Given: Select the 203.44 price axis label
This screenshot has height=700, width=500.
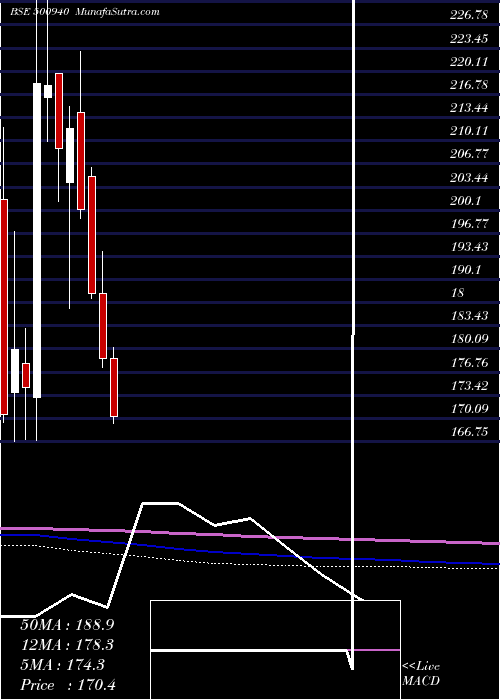Looking at the screenshot, I should tap(469, 178).
